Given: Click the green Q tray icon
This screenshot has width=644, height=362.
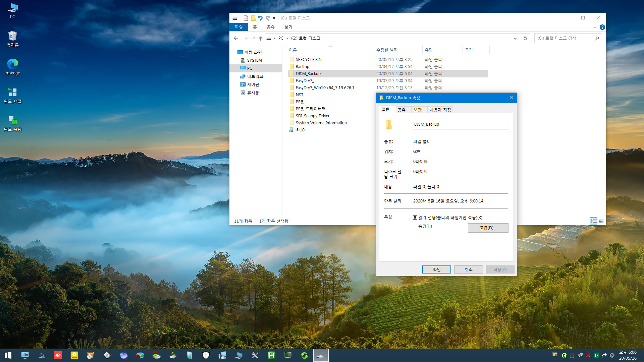Looking at the screenshot, I should click(564, 355).
